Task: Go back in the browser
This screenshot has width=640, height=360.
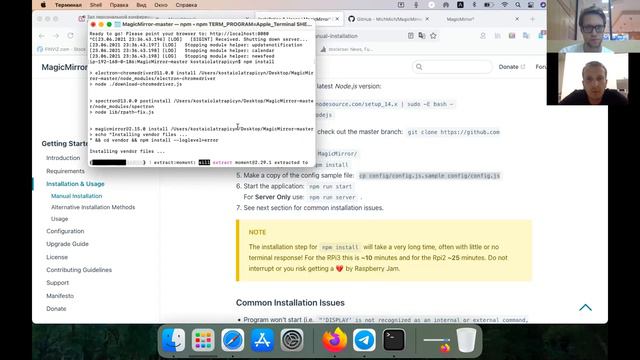Action: tap(42, 36)
